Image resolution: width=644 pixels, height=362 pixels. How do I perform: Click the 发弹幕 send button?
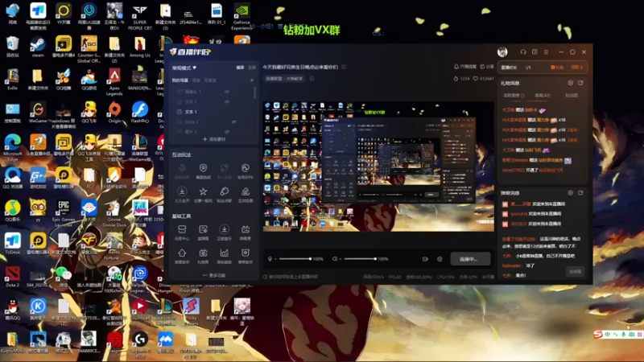[575, 271]
